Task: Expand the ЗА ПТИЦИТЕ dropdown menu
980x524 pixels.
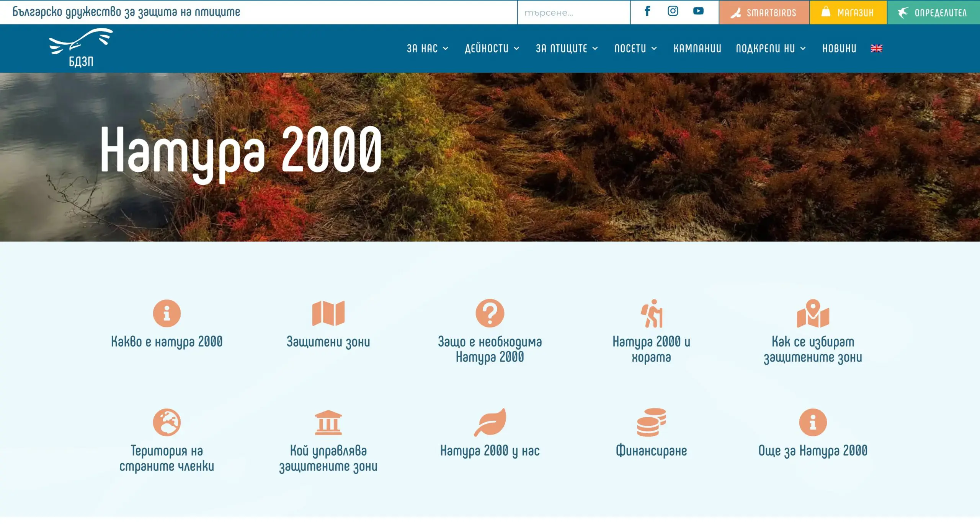Action: tap(567, 49)
